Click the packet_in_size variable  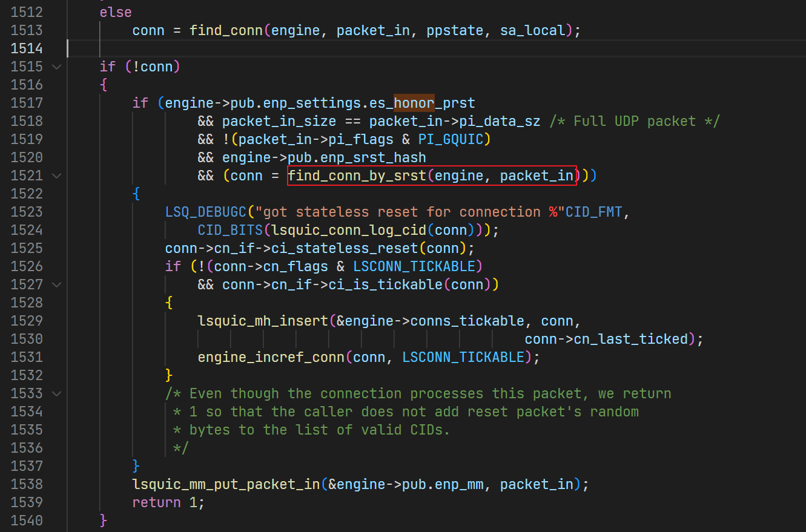point(279,121)
